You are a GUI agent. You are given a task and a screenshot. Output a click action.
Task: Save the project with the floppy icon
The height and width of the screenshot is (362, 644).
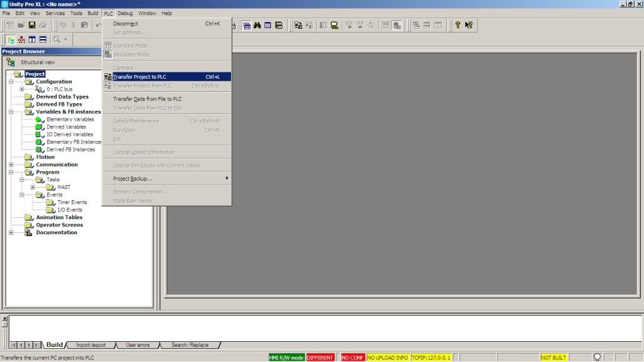tap(31, 25)
